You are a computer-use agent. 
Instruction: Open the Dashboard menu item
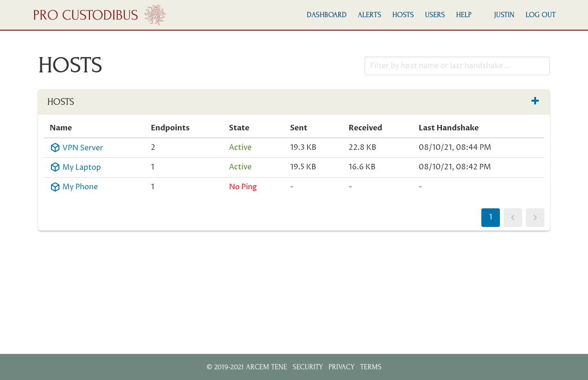(326, 15)
